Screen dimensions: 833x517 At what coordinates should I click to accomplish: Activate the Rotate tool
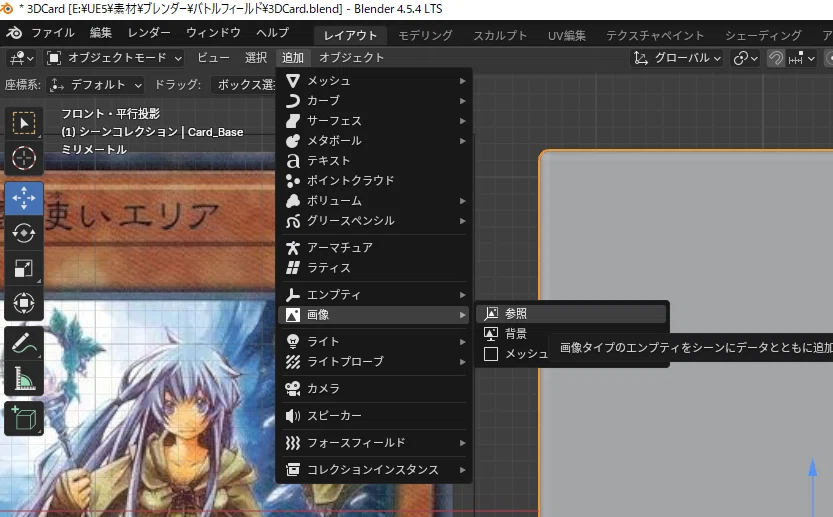(x=24, y=233)
